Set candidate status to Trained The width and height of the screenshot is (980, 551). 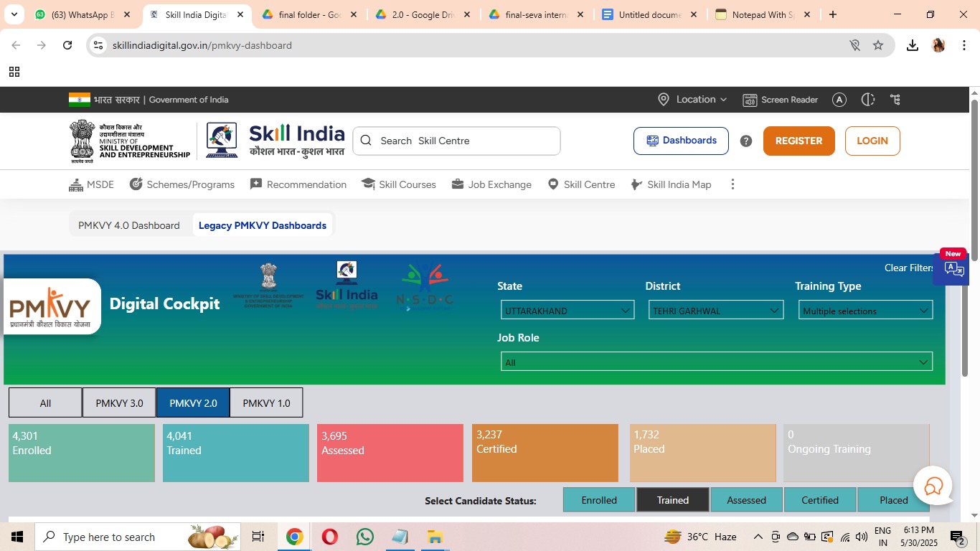(x=673, y=500)
